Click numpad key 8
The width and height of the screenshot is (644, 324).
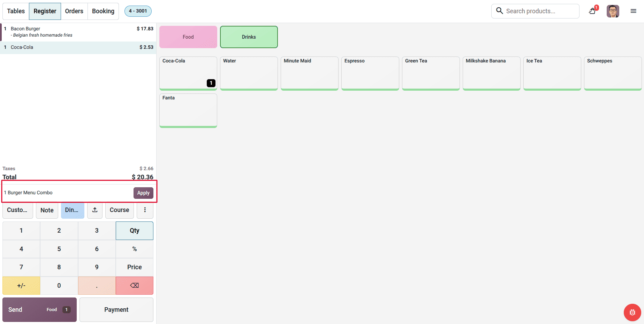[x=59, y=267]
